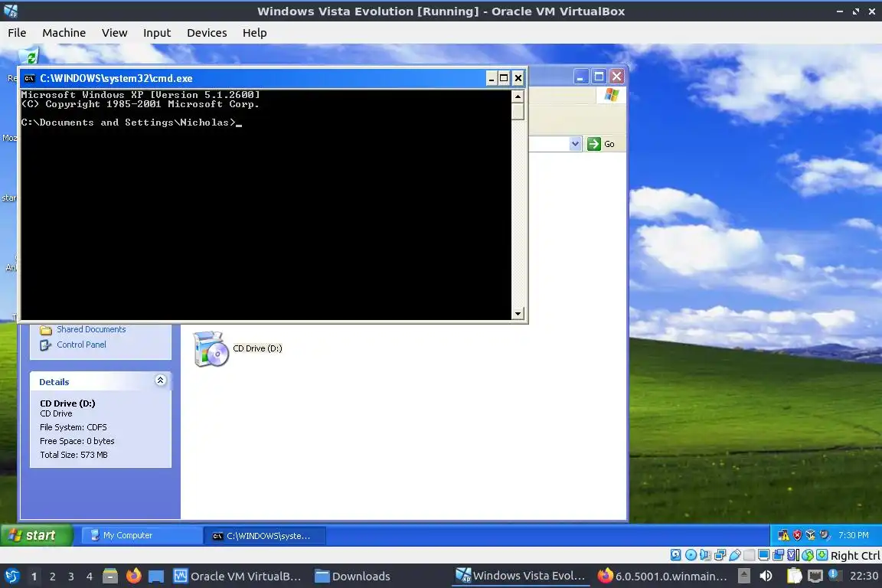Switch to workspace 4
The image size is (882, 588).
(x=90, y=577)
